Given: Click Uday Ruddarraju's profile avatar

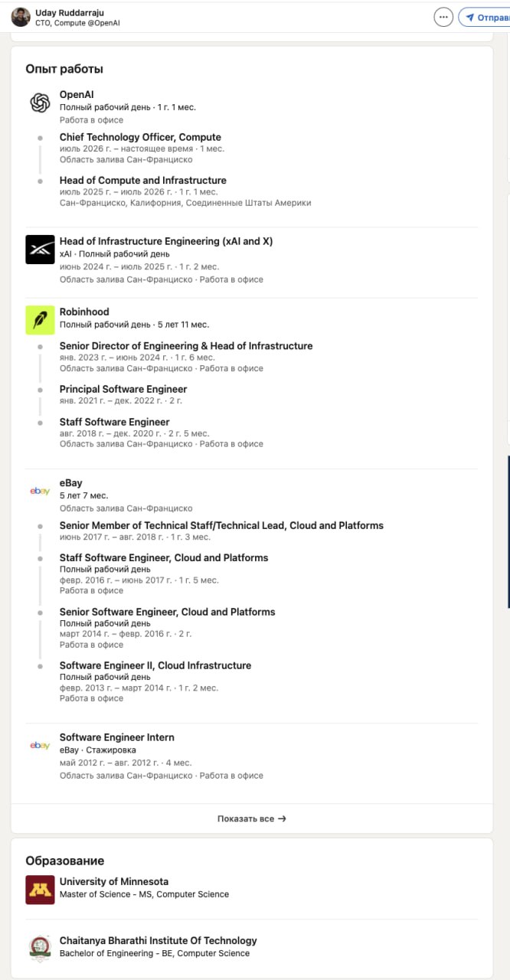Looking at the screenshot, I should (x=21, y=17).
